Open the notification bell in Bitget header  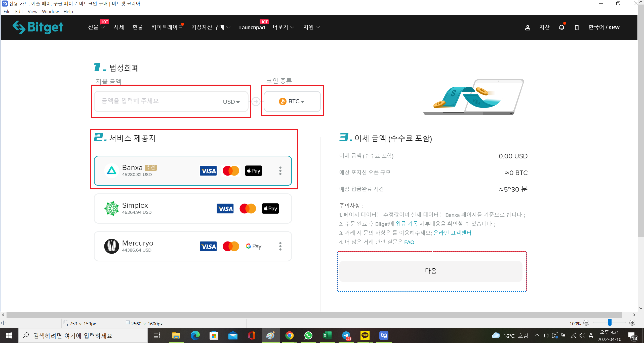(561, 27)
